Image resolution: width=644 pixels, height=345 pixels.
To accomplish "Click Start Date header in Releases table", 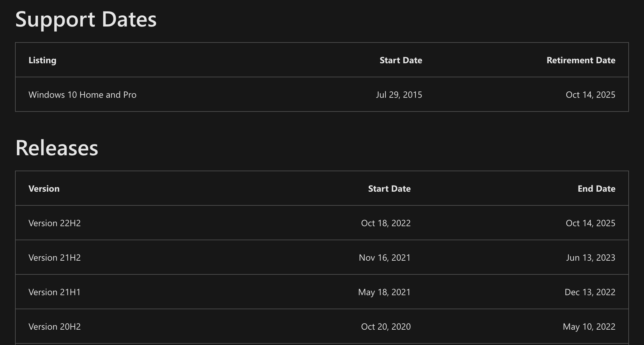I will coord(389,189).
